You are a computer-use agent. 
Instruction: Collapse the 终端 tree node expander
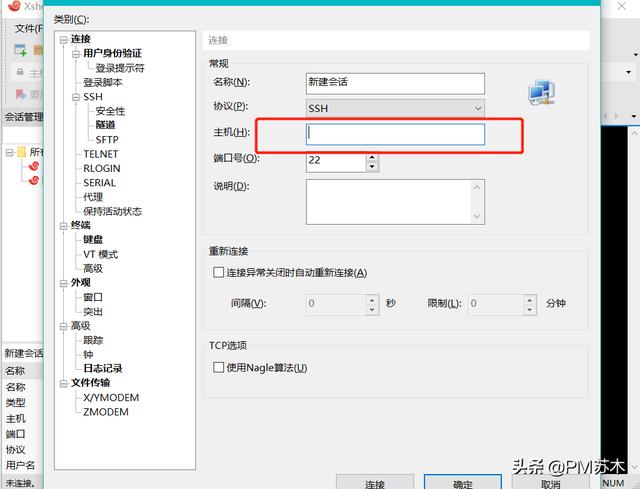click(63, 226)
